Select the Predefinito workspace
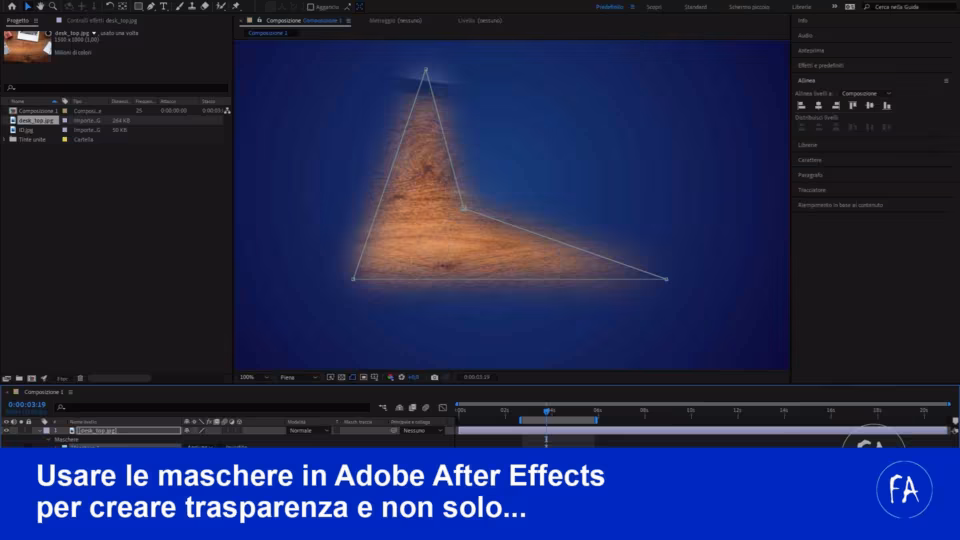960x540 pixels. point(610,7)
